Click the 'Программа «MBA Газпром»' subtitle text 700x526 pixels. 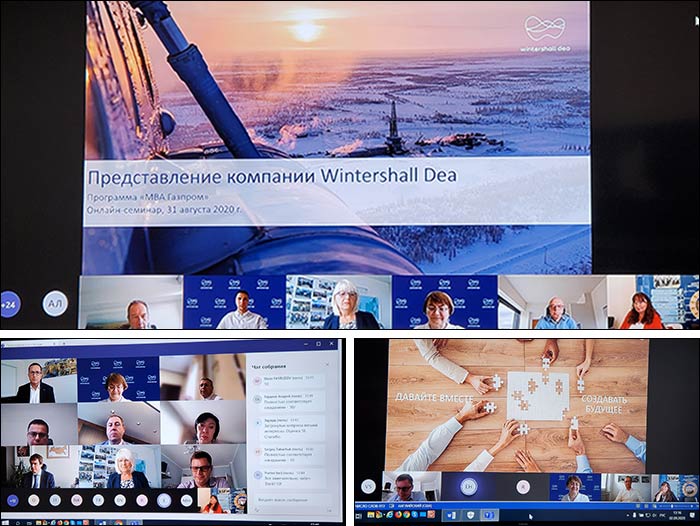pos(148,197)
